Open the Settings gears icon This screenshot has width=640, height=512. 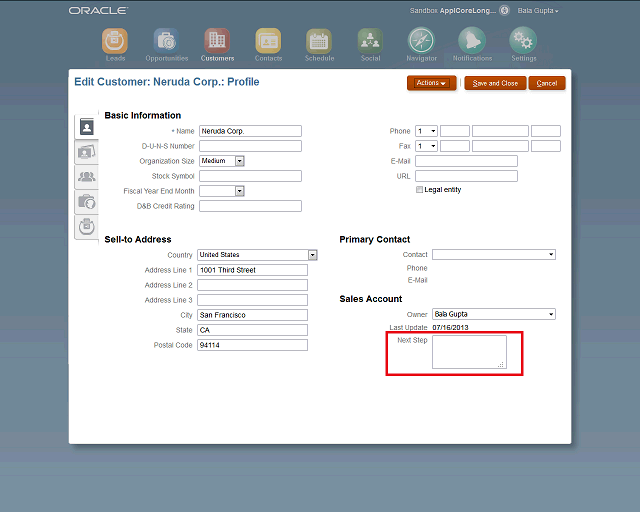523,40
